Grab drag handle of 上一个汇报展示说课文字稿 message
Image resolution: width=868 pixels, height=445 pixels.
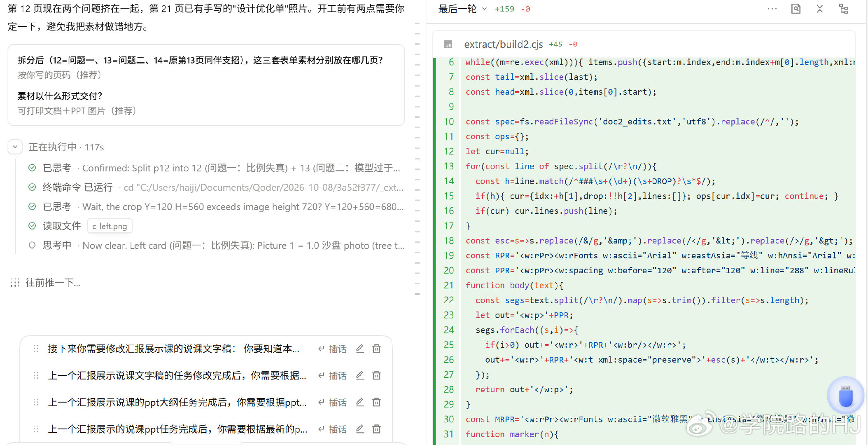36,376
